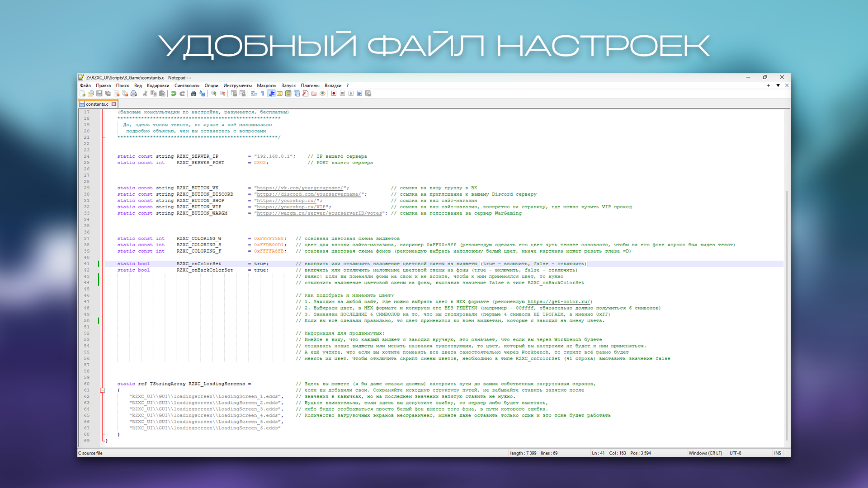The height and width of the screenshot is (488, 868).
Task: Open the https://get-color.ru/ link
Action: click(560, 302)
